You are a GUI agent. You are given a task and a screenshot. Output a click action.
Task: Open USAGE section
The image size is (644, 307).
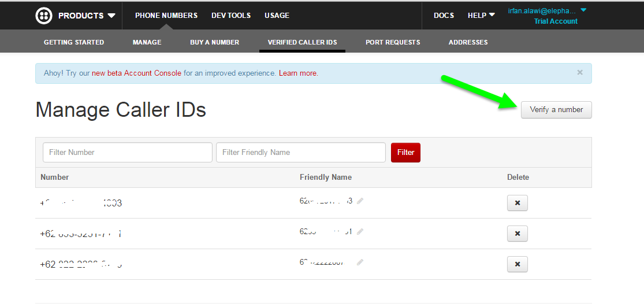pos(277,16)
